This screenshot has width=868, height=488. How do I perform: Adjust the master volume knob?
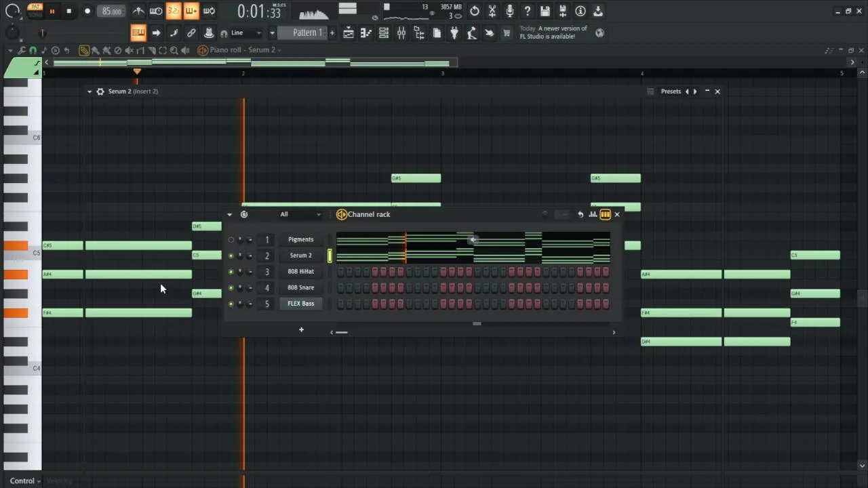coord(13,12)
